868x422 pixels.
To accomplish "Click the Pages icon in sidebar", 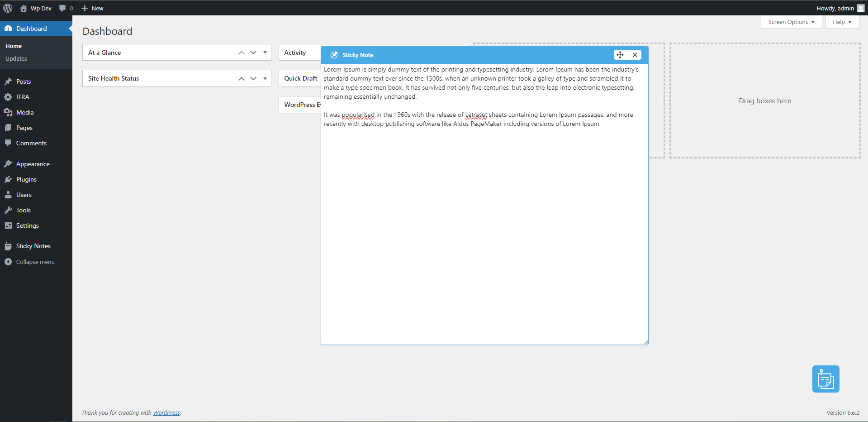I will (8, 128).
